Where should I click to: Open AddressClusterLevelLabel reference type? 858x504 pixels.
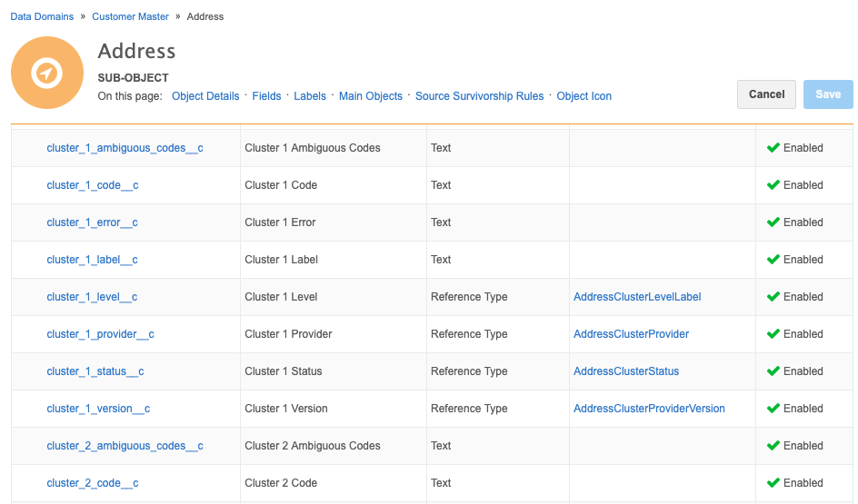637,297
